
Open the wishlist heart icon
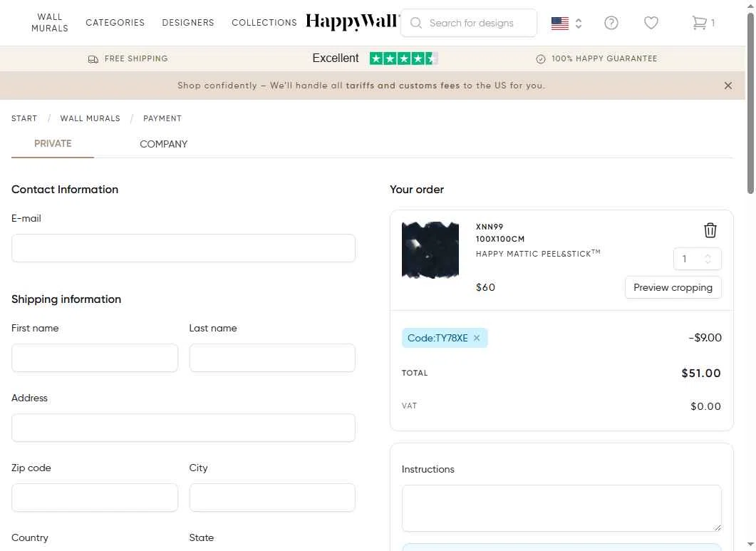click(x=651, y=23)
